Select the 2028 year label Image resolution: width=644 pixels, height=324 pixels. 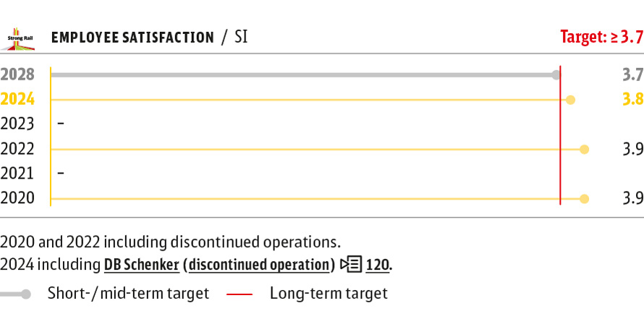point(17,74)
